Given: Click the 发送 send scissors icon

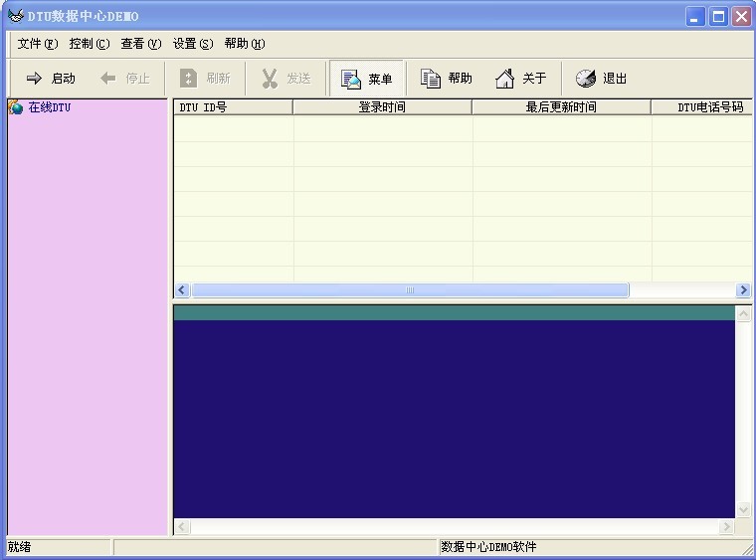Looking at the screenshot, I should pos(270,78).
